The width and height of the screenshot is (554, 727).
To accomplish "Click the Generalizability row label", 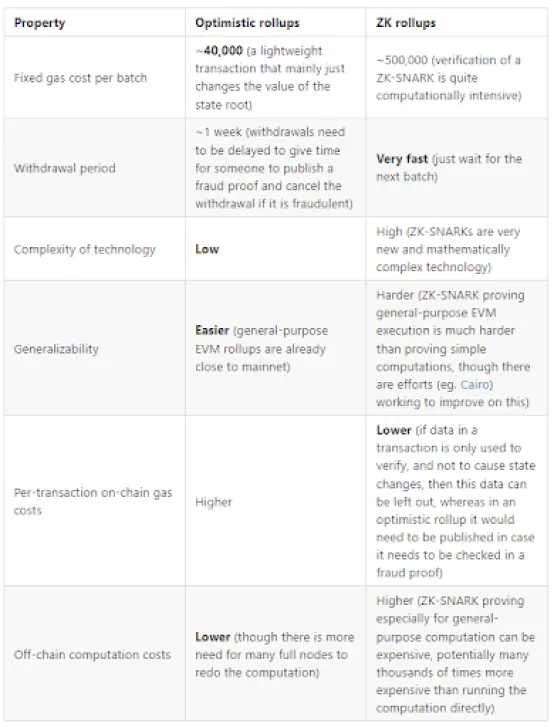I will tap(56, 349).
